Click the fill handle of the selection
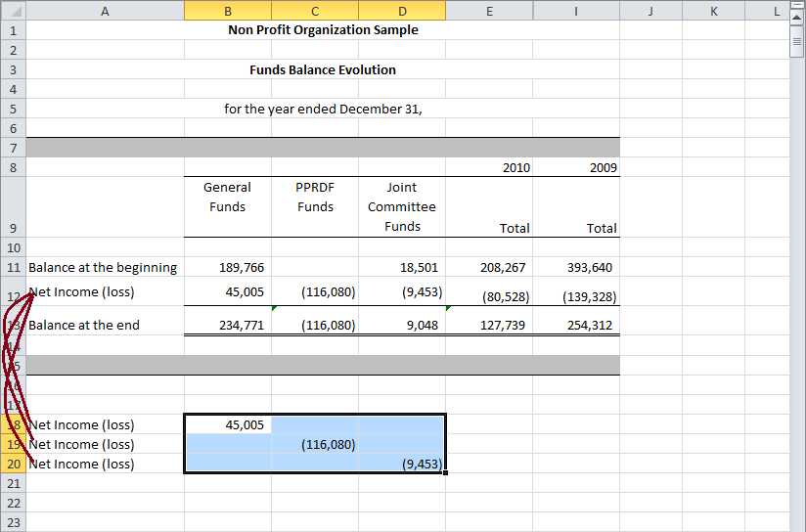The height and width of the screenshot is (532, 806). (445, 472)
